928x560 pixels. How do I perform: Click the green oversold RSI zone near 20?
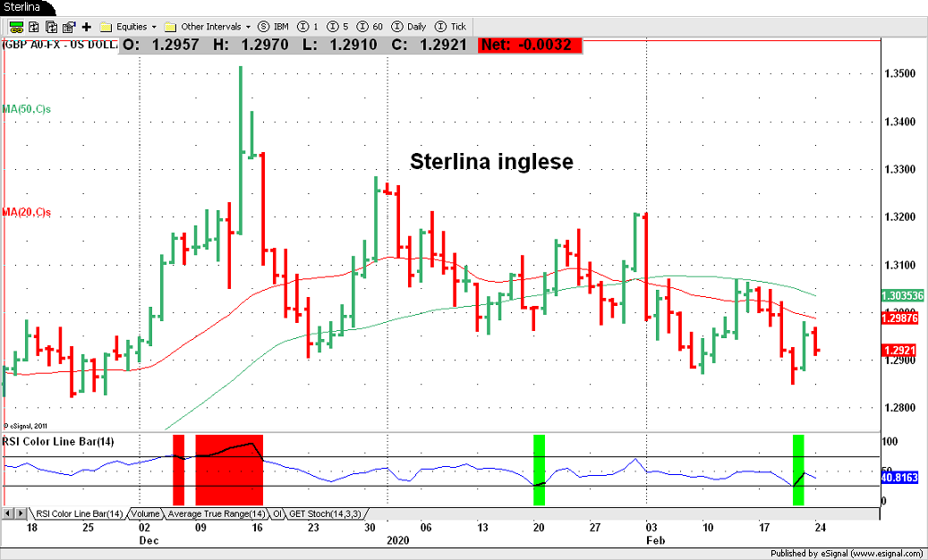(x=539, y=471)
